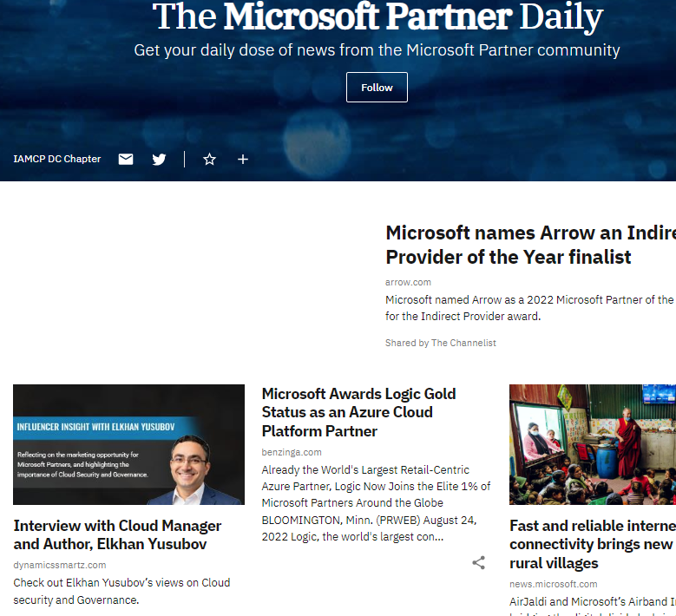Open The Microsoft Partner Daily title
This screenshot has height=616, width=676.
pos(377,17)
